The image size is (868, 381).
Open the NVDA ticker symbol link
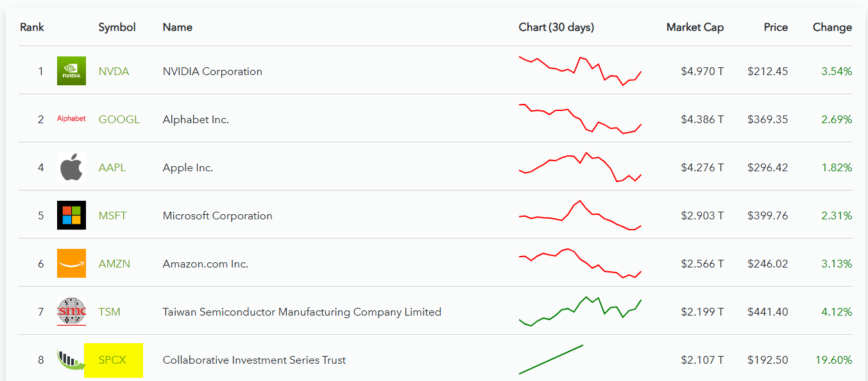(x=114, y=71)
